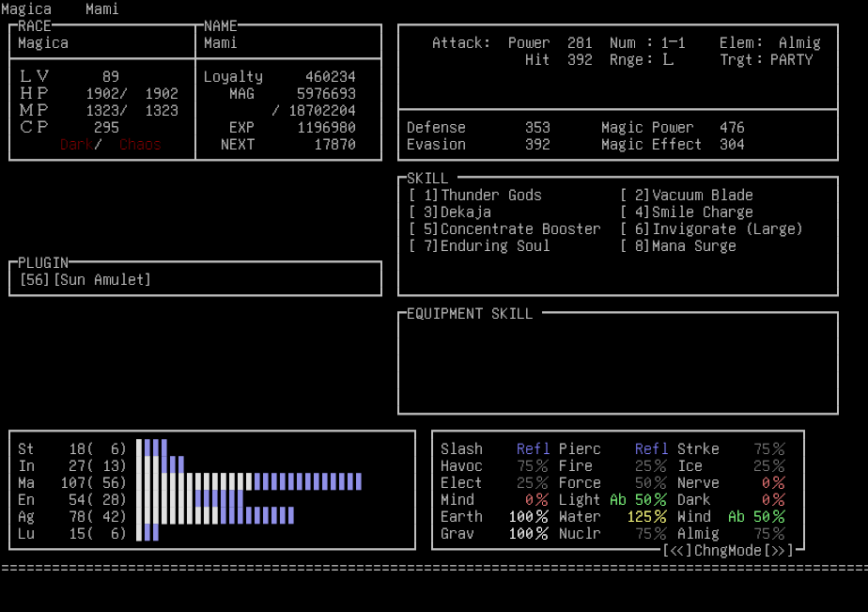Click the Magic Power value 476
Image resolution: width=868 pixels, height=612 pixels.
pos(732,128)
